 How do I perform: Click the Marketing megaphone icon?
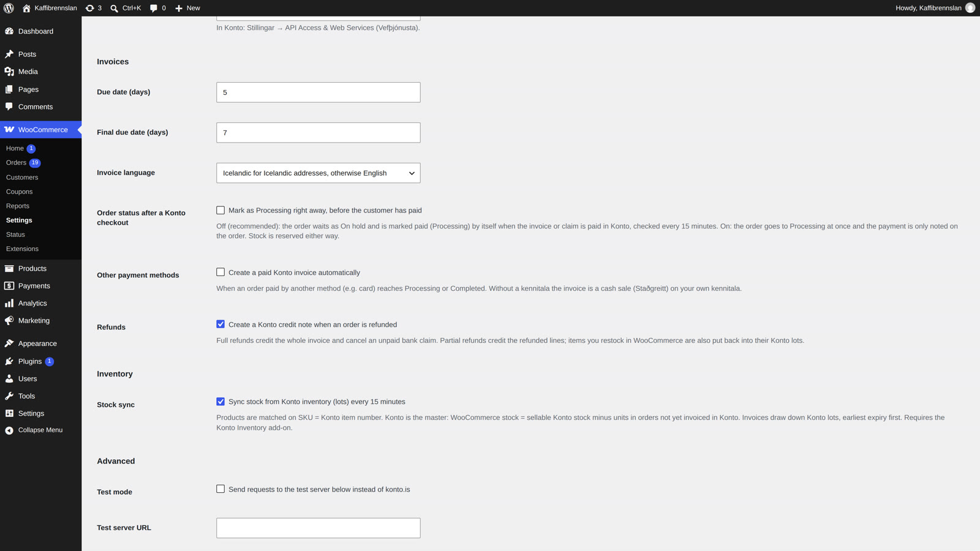click(x=9, y=321)
